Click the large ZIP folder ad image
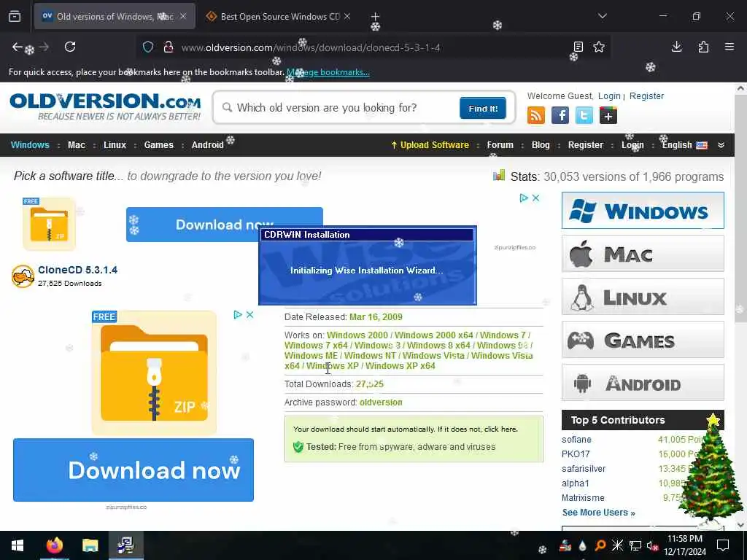The image size is (747, 560). pos(154,373)
